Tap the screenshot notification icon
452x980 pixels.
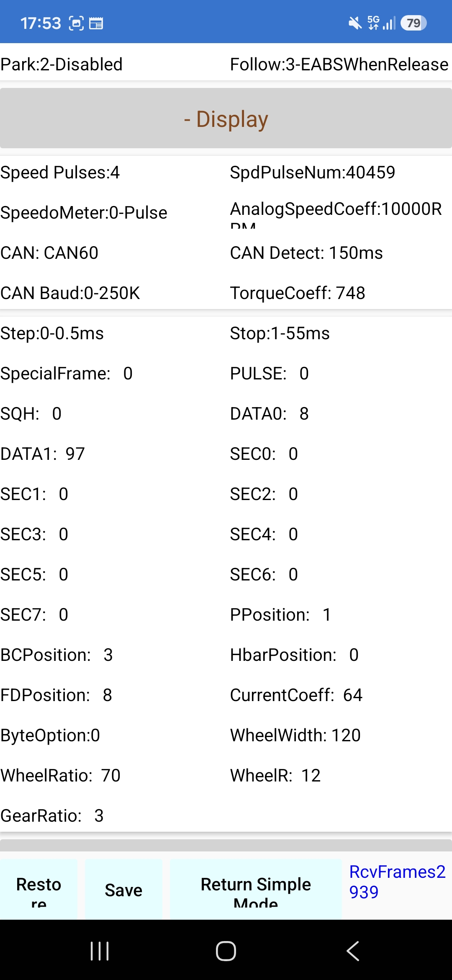76,23
